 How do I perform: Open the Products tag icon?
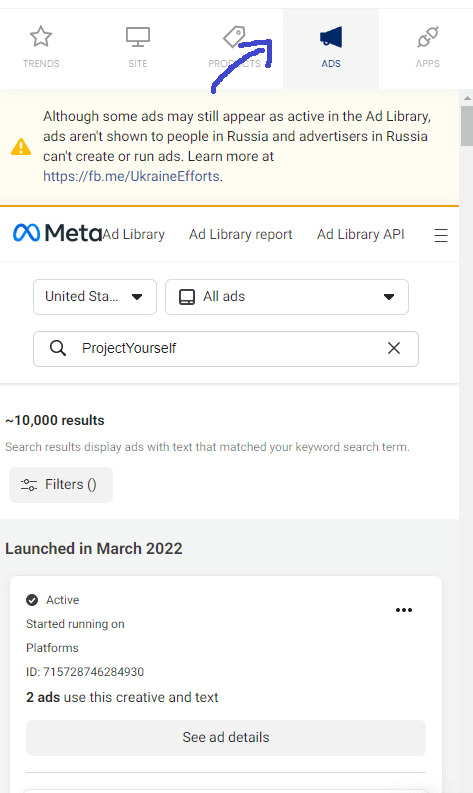(234, 36)
